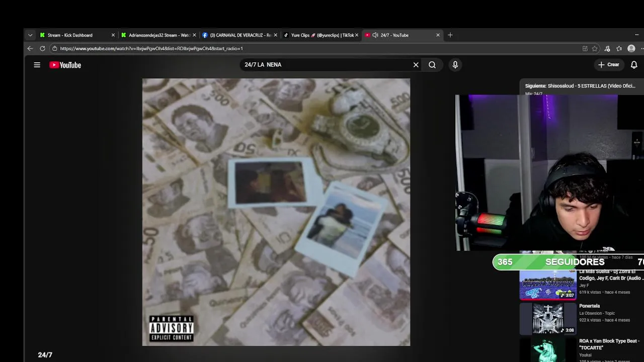
Task: Select the 24/7 - YouTube tab
Action: pyautogui.click(x=403, y=35)
